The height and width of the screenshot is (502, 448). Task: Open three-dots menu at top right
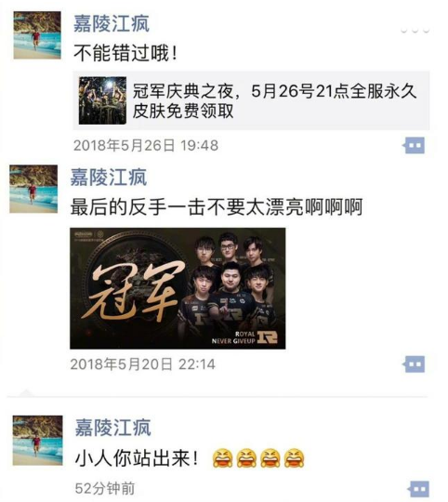pyautogui.click(x=415, y=31)
